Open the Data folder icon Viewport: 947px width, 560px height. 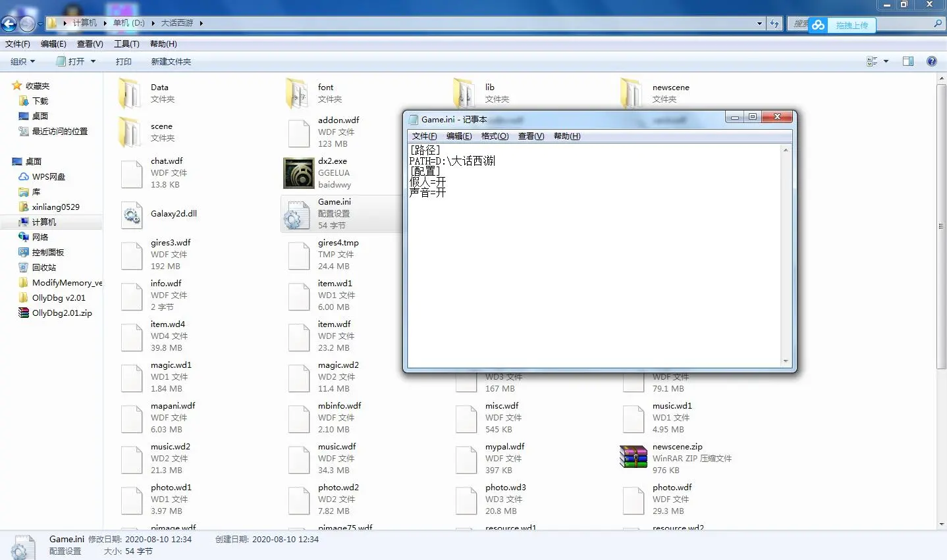(130, 93)
